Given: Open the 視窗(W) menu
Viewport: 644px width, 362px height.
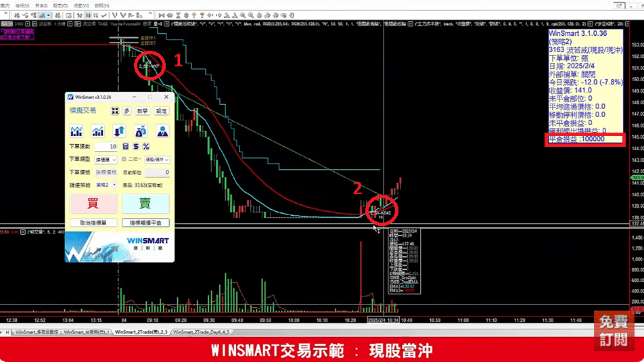Looking at the screenshot, I should (81, 6).
